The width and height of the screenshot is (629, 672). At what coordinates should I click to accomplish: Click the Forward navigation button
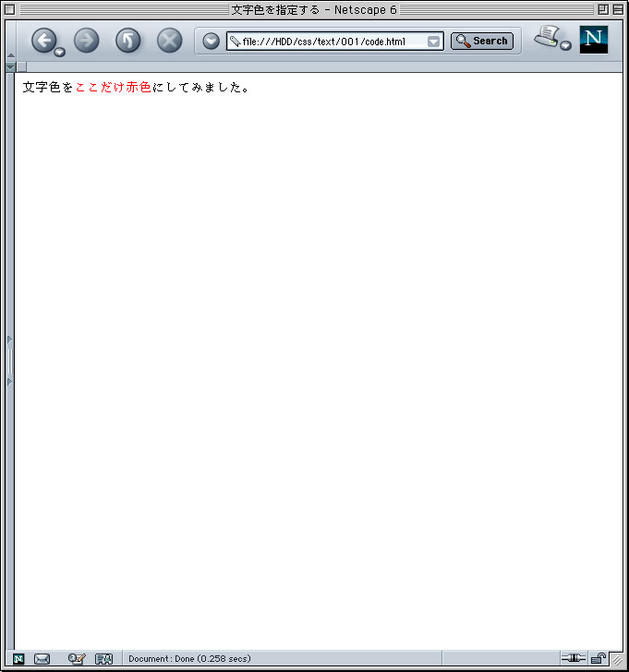pyautogui.click(x=86, y=40)
